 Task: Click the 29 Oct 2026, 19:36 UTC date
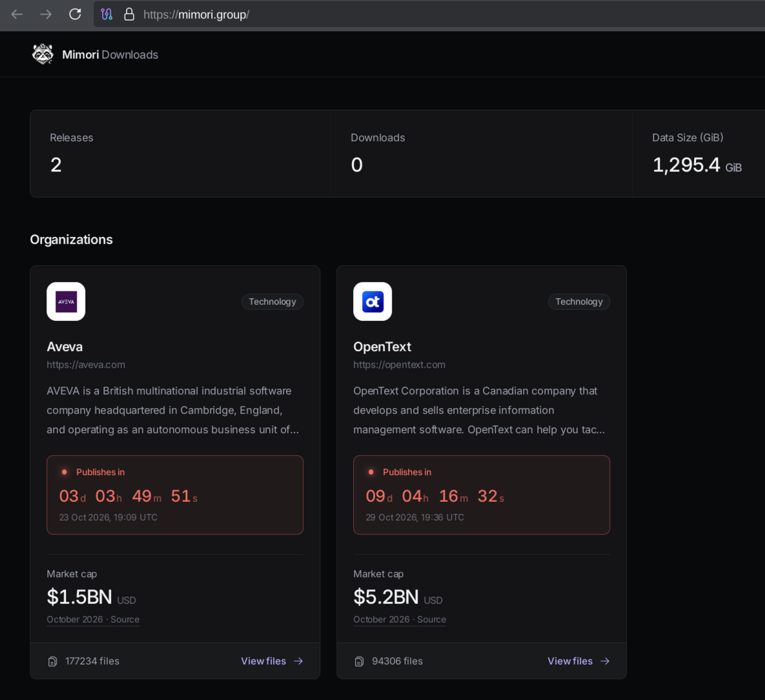pos(414,517)
